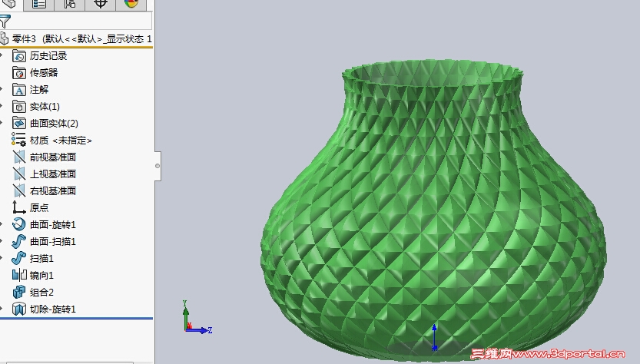The width and height of the screenshot is (640, 364).
Task: Select the 传感器 sensors folder icon
Action: pos(19,73)
